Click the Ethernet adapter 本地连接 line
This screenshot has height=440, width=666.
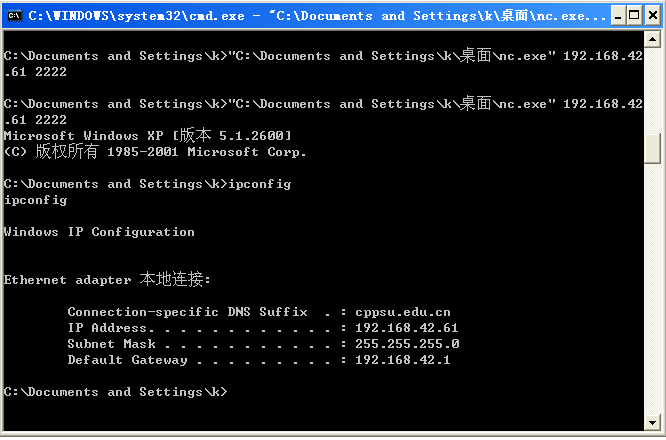click(107, 280)
